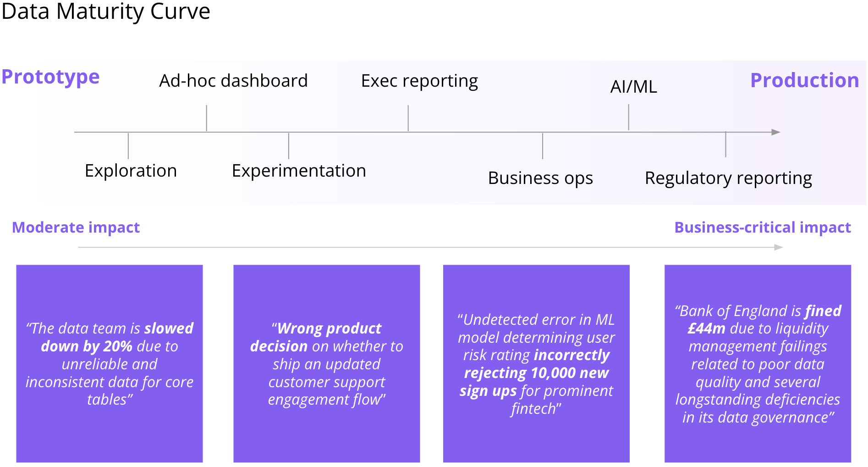This screenshot has width=868, height=467.
Task: Select the slowed down by 20% card
Action: pos(110,363)
